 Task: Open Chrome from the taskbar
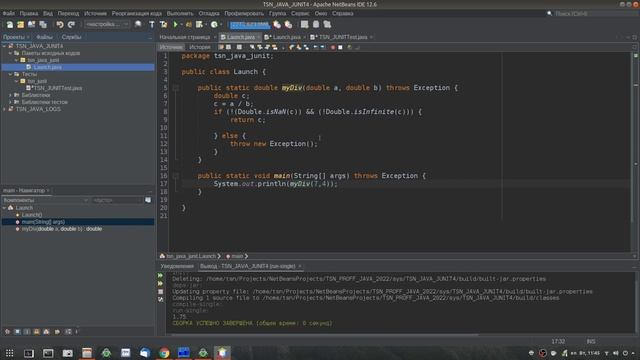164,353
